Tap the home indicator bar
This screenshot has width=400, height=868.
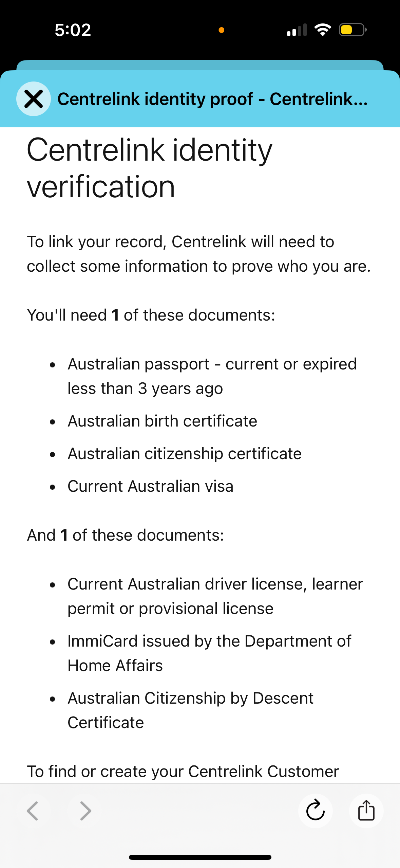pyautogui.click(x=200, y=857)
